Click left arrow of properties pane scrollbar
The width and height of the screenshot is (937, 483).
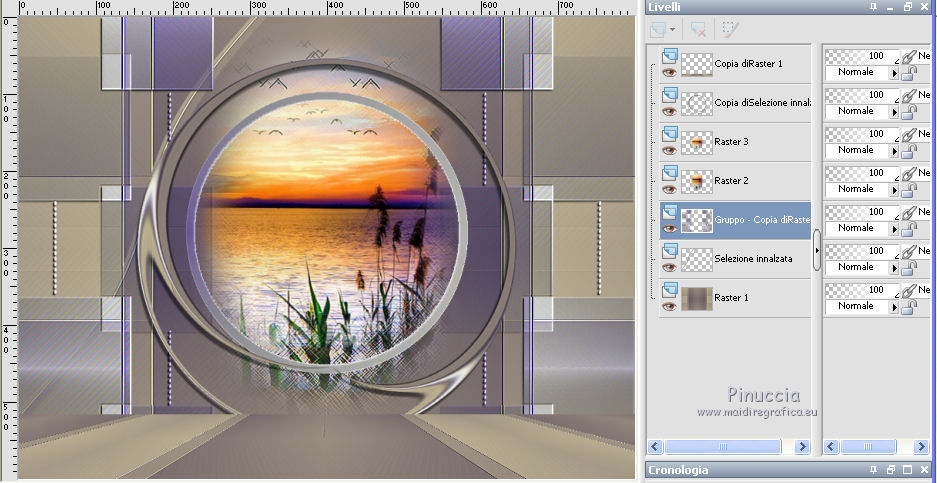click(831, 447)
